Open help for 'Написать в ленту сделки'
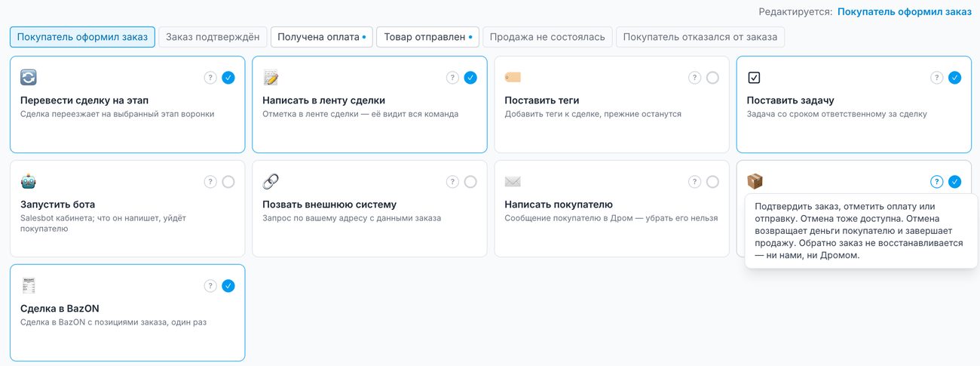 452,77
